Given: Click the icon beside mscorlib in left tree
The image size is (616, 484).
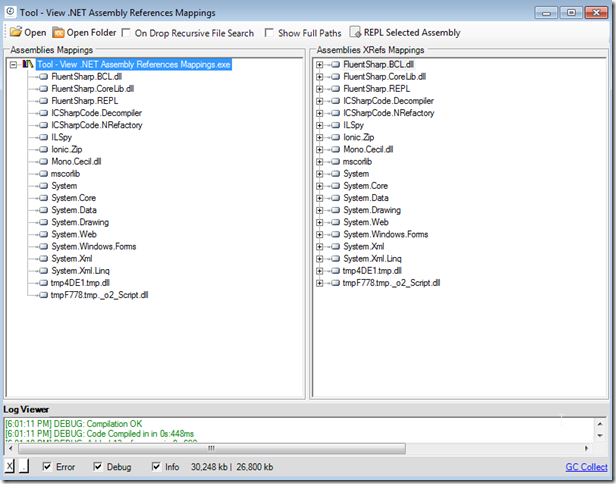Looking at the screenshot, I should pyautogui.click(x=44, y=174).
